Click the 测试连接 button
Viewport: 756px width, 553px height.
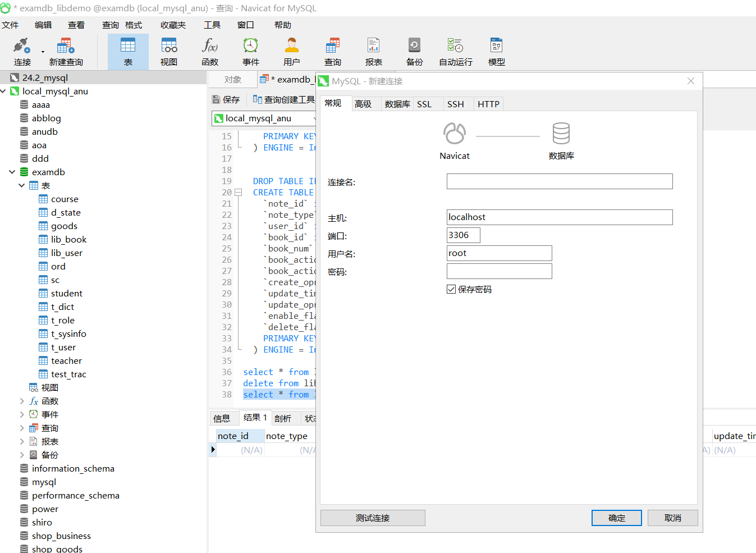point(373,518)
